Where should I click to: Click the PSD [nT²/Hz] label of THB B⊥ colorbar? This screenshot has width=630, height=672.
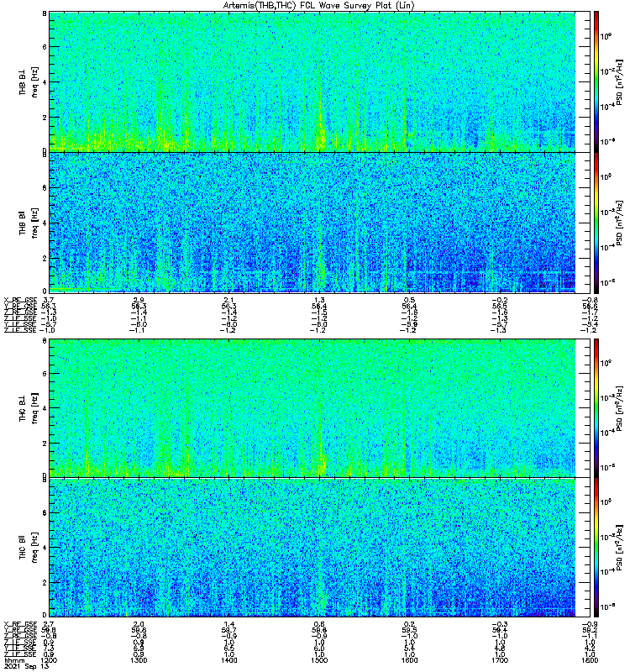point(619,81)
